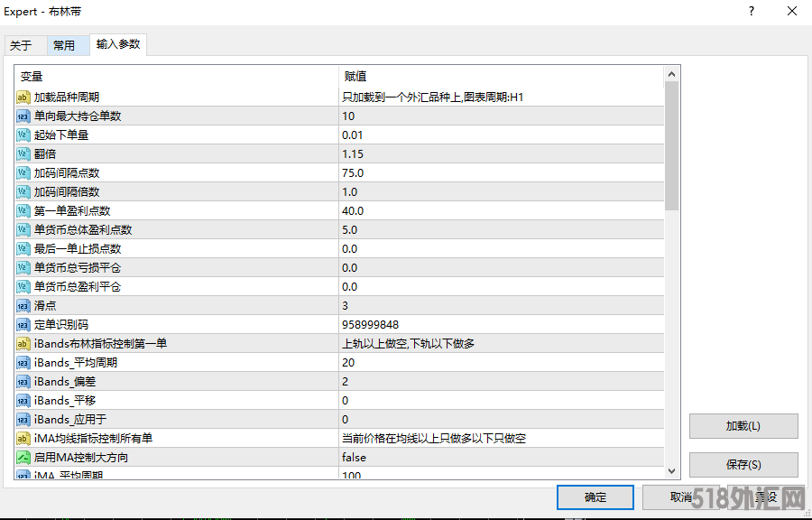This screenshot has height=520, width=812.
Task: Click the iBands_应用于 variable name
Action: 70,420
